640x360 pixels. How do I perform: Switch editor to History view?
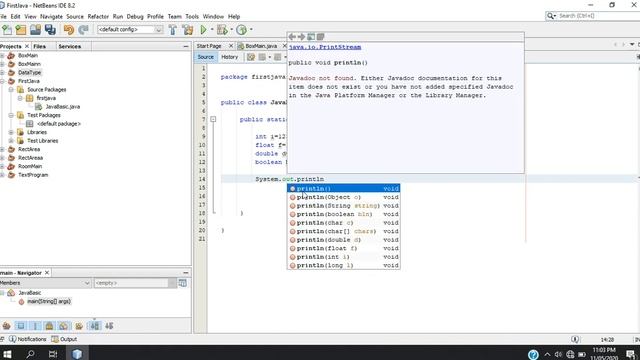tap(229, 57)
